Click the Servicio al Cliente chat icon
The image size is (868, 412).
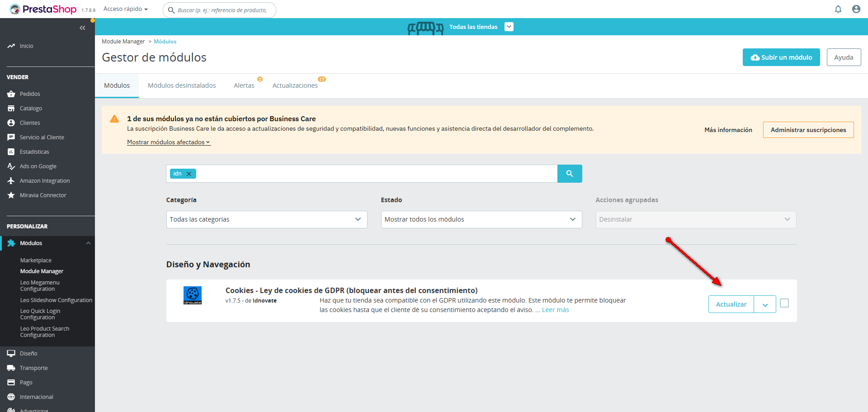(x=11, y=137)
